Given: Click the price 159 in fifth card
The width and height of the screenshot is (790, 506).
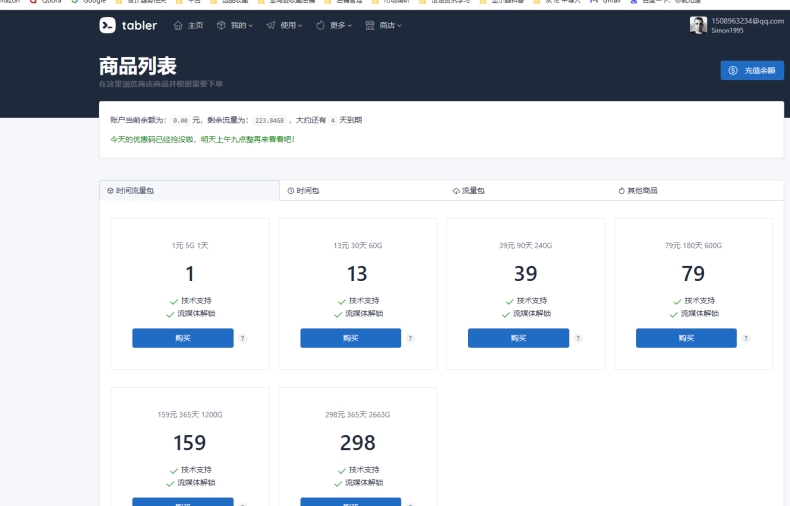Looking at the screenshot, I should 189,443.
